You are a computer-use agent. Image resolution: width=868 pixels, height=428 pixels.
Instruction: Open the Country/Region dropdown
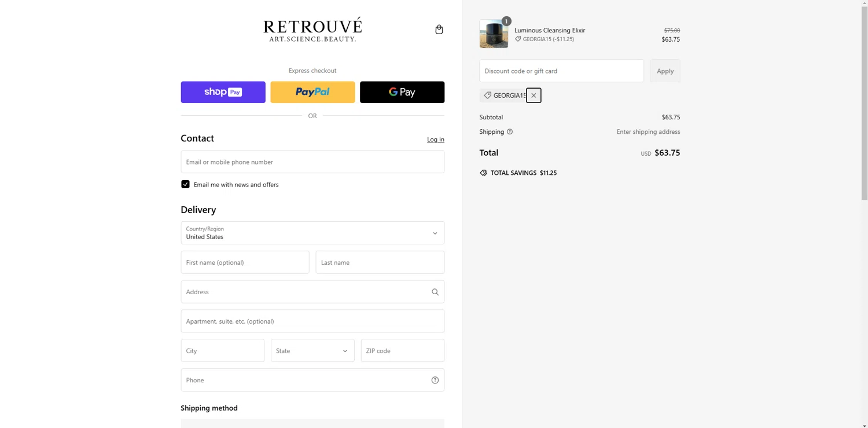312,233
